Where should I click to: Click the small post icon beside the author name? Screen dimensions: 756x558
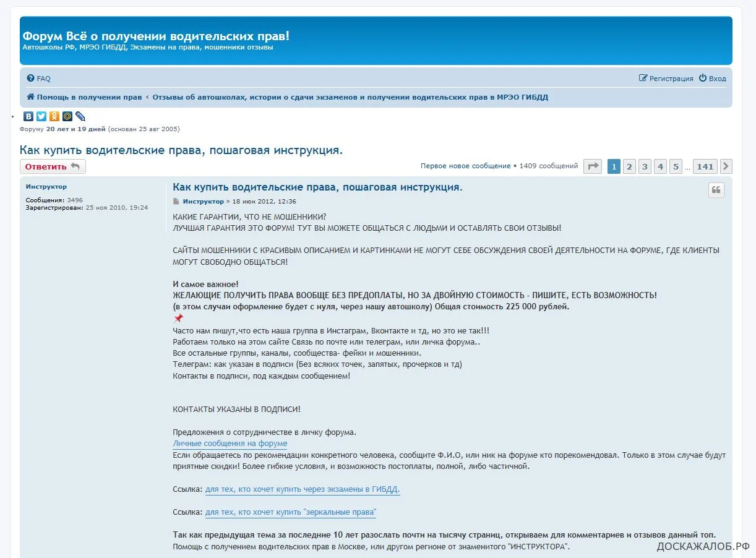click(x=176, y=202)
